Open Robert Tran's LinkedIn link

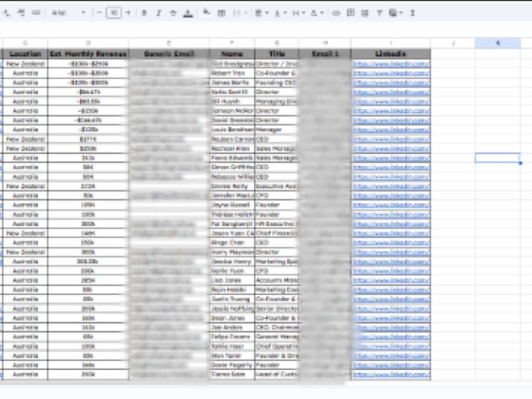391,73
